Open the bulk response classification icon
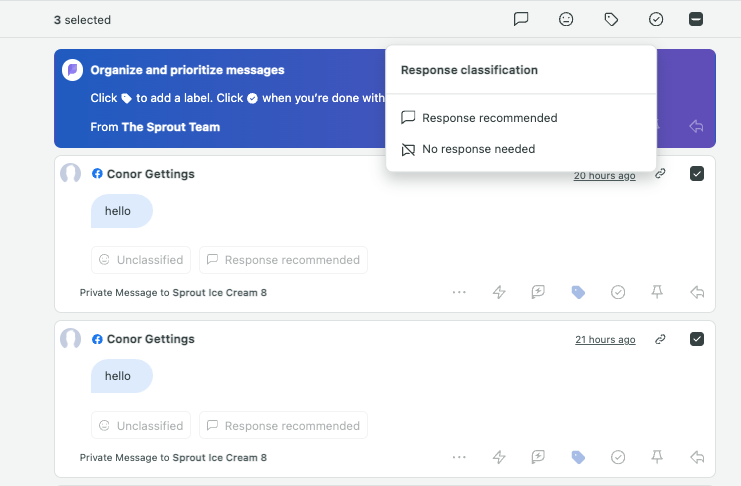Viewport: 741px width, 486px height. 521,19
